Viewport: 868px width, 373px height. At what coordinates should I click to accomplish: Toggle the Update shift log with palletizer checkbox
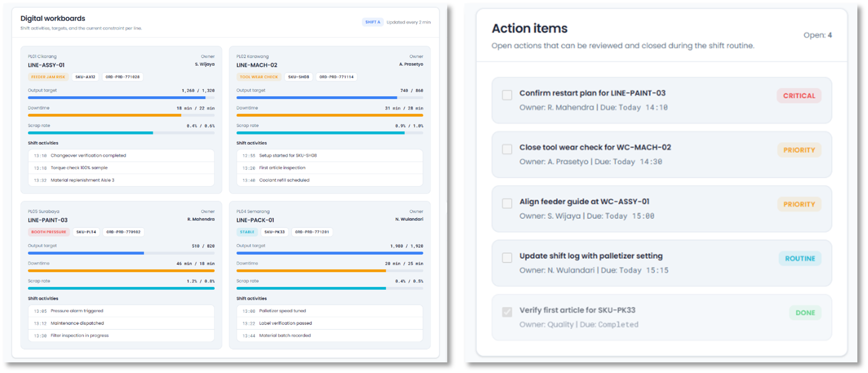coord(507,258)
